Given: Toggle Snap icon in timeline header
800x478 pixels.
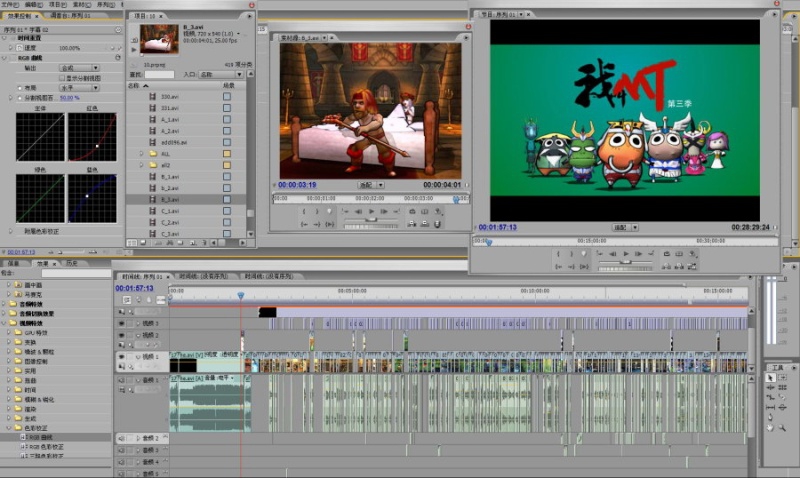Looking at the screenshot, I should [127, 300].
